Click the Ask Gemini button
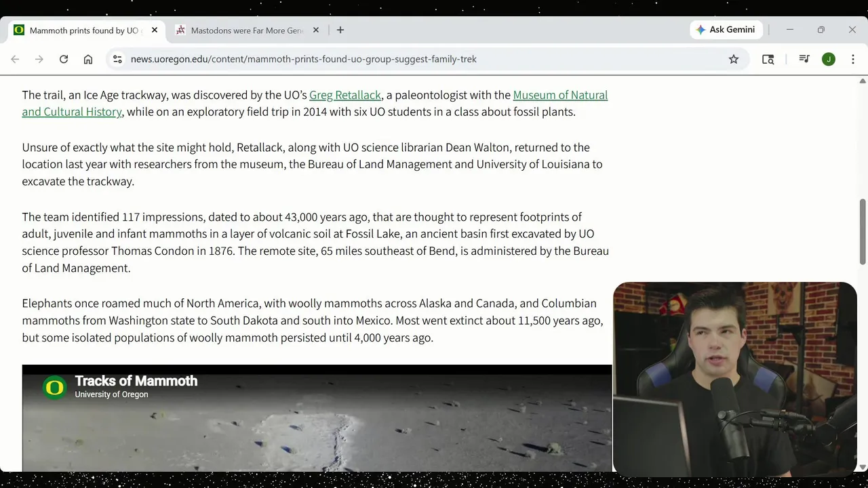 [726, 30]
